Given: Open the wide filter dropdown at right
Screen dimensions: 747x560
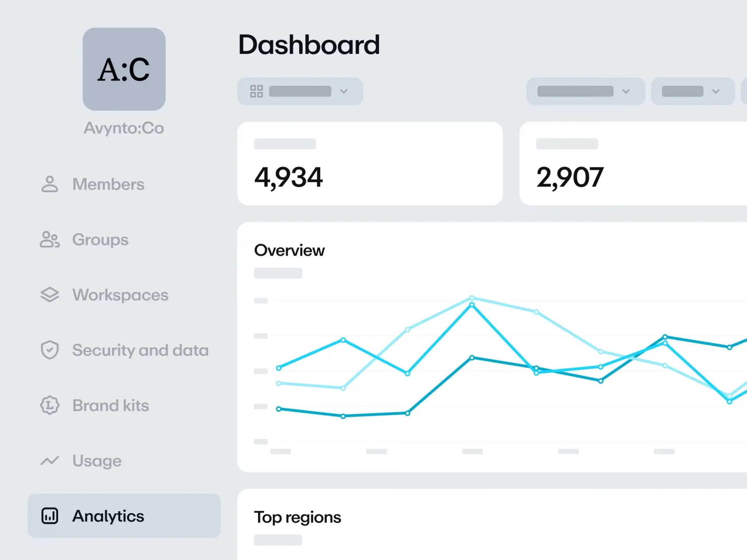Looking at the screenshot, I should pos(585,91).
